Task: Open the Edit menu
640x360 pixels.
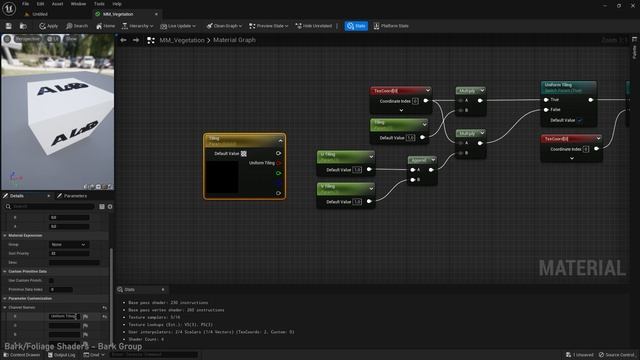Action: point(40,4)
